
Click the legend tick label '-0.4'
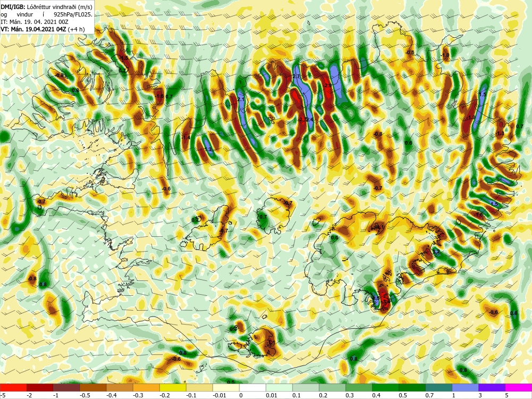click(x=112, y=395)
